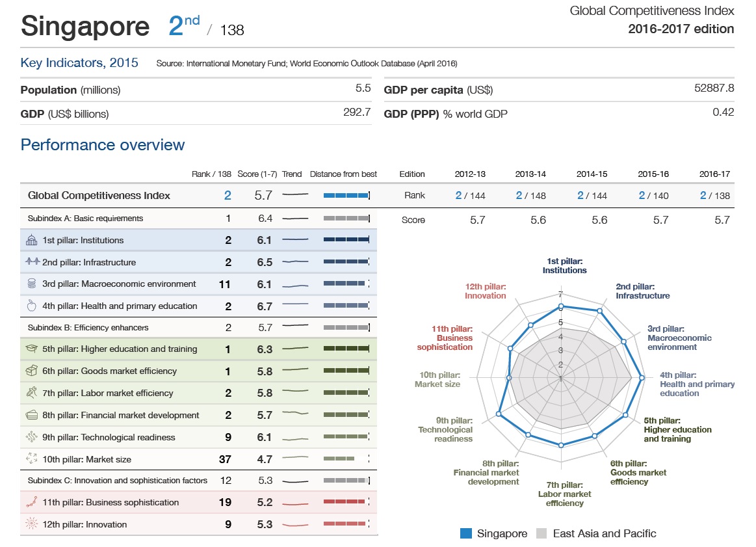Click the Technological readiness network icon
756x547 pixels.
(x=31, y=437)
